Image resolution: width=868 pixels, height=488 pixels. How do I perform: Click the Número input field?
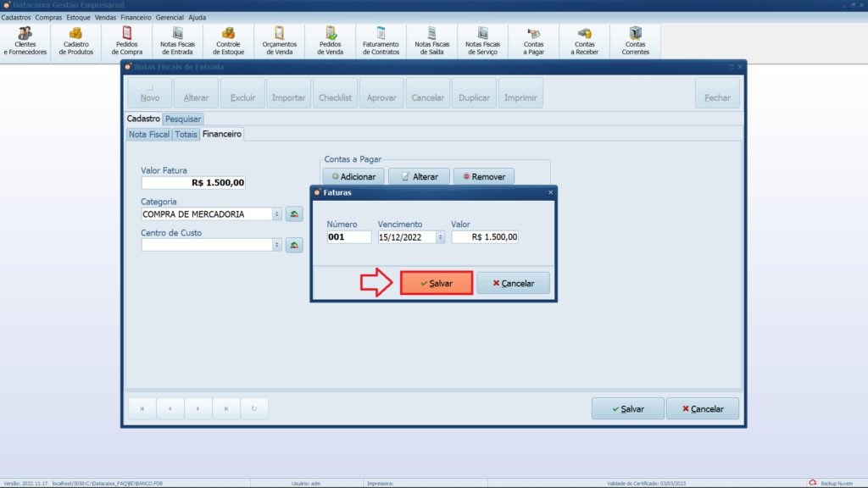[348, 237]
